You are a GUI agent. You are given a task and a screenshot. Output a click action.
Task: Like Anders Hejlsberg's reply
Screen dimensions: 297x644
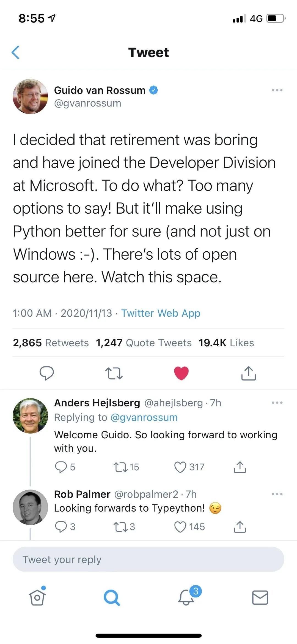click(180, 467)
